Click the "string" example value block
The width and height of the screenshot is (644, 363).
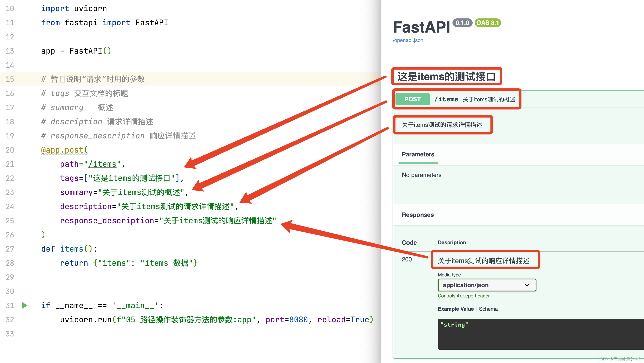pyautogui.click(x=541, y=334)
